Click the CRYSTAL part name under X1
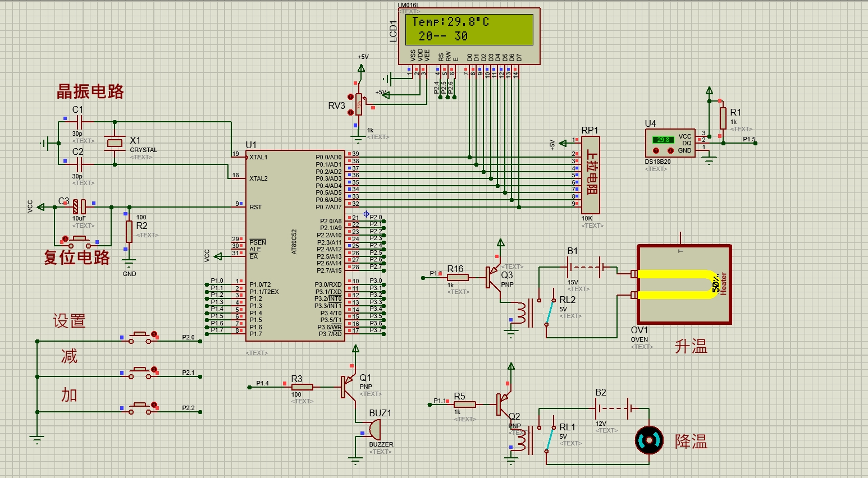Screen dimensions: 868x478 [144, 150]
